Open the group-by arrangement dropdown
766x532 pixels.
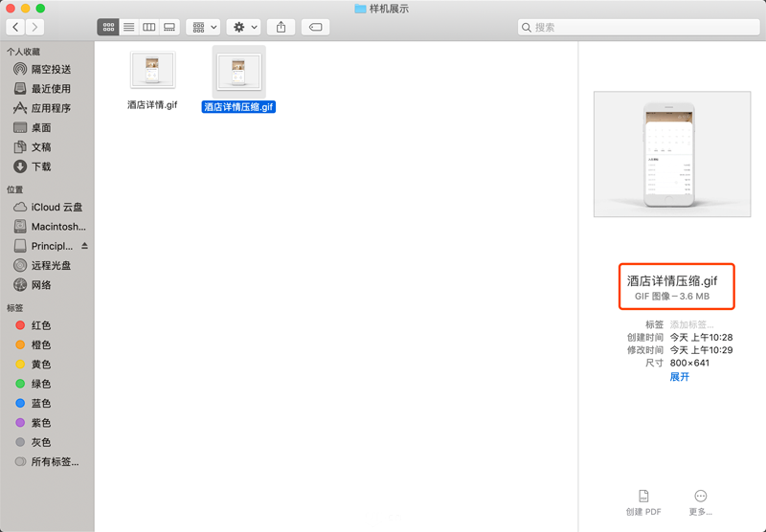(x=203, y=28)
